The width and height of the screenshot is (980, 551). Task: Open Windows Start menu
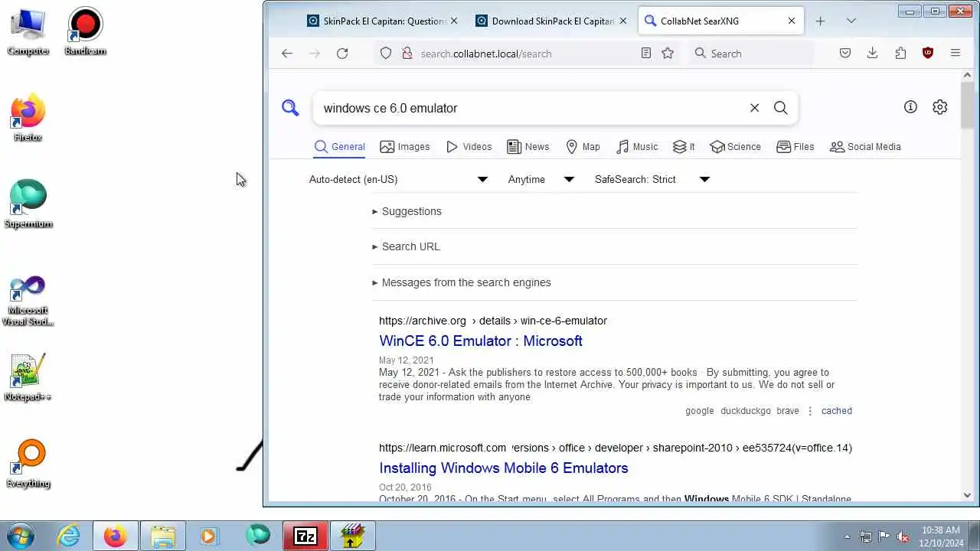coord(19,536)
